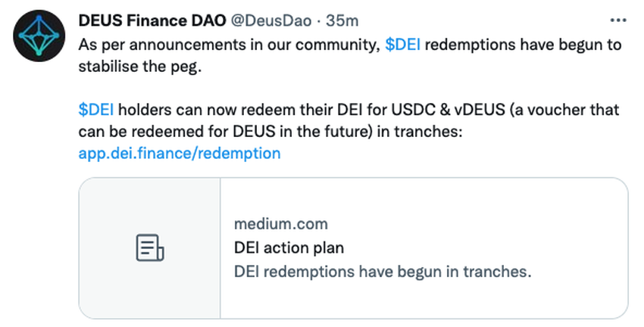
Task: Click 'As per announcements in our community' text
Action: pos(227,45)
